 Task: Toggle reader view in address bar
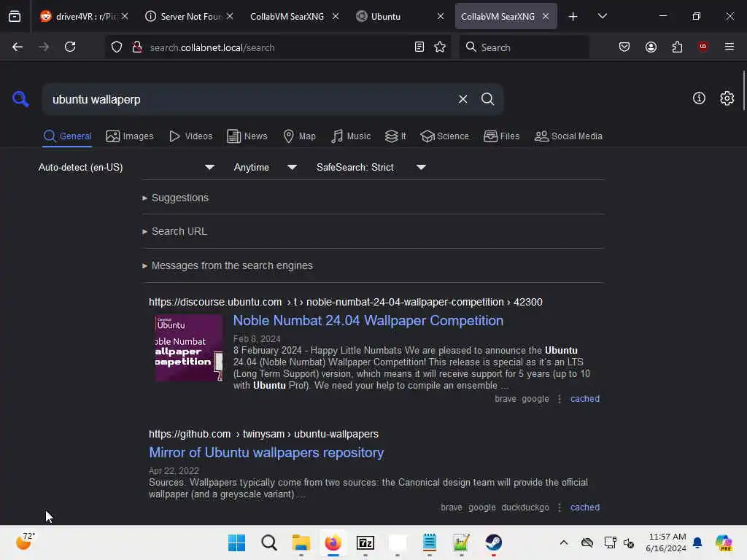pos(419,47)
